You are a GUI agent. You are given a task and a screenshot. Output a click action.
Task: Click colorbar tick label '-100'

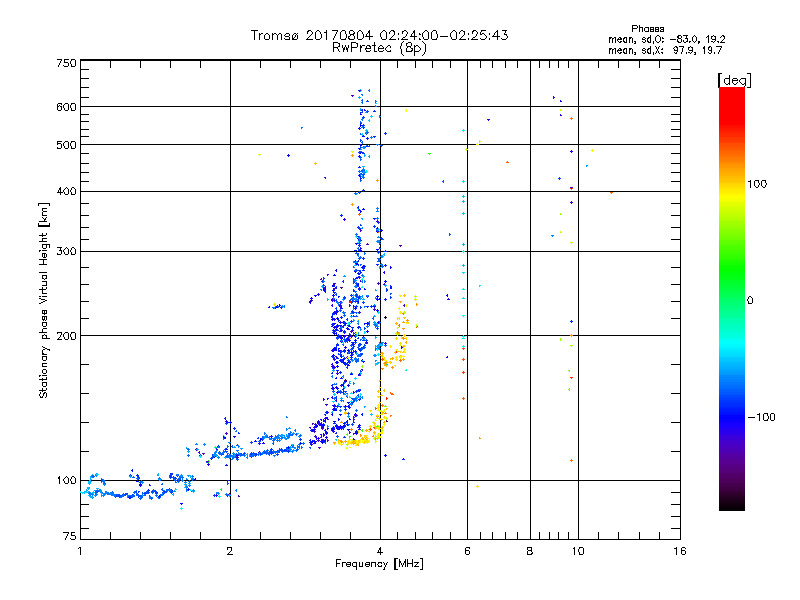tap(761, 417)
